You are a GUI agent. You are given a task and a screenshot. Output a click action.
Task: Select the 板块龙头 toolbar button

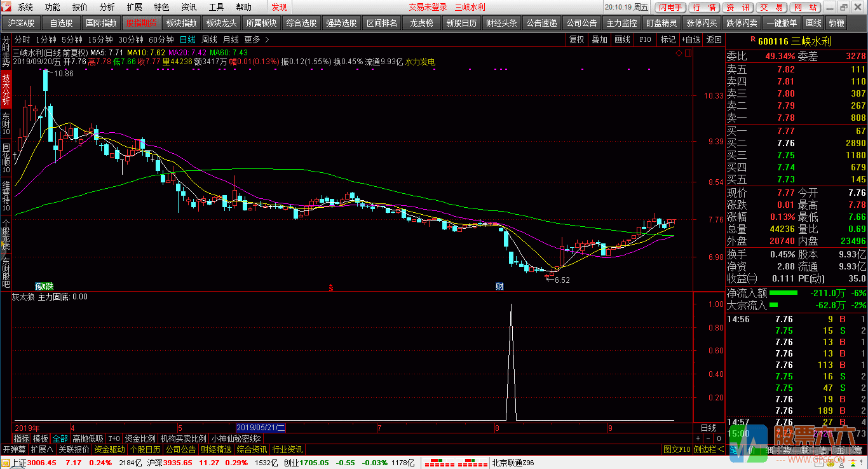[221, 23]
